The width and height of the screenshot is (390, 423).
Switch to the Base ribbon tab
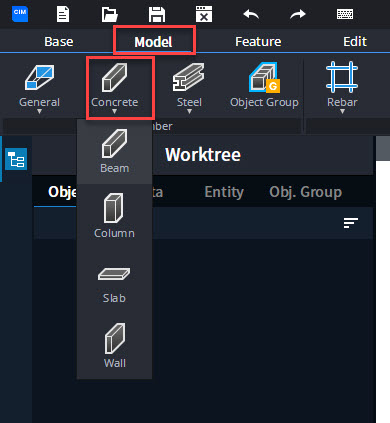pos(59,42)
